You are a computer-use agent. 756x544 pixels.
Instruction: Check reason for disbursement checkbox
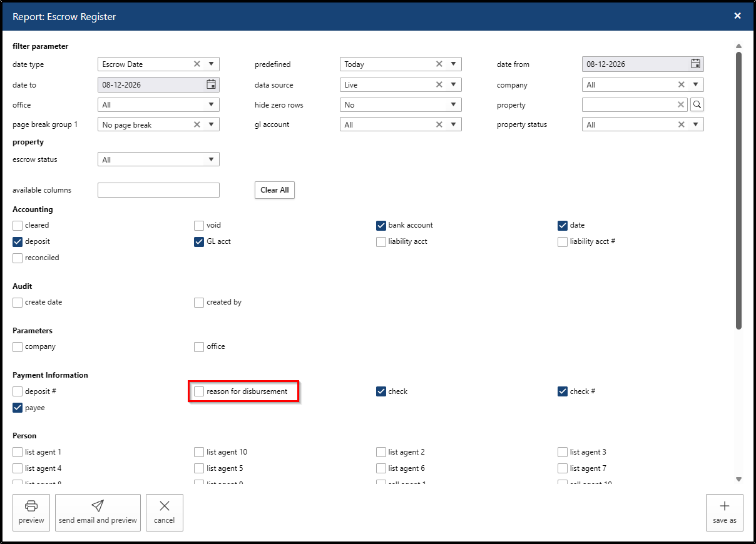199,392
